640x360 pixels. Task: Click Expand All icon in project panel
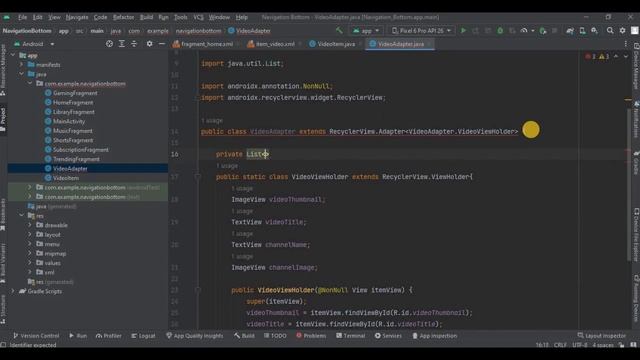pyautogui.click(x=122, y=44)
